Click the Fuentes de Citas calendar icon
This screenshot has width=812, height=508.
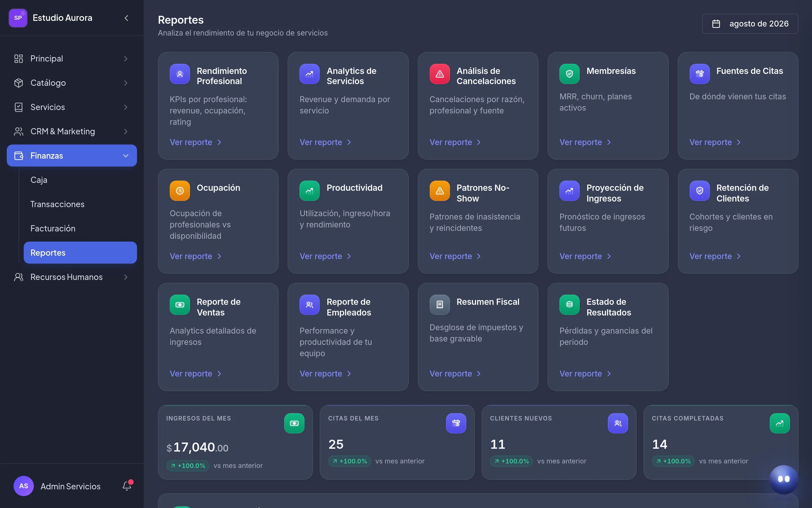pos(700,74)
